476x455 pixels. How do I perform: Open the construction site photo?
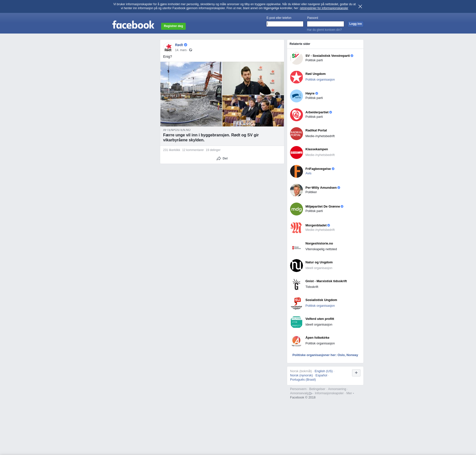coord(191,94)
